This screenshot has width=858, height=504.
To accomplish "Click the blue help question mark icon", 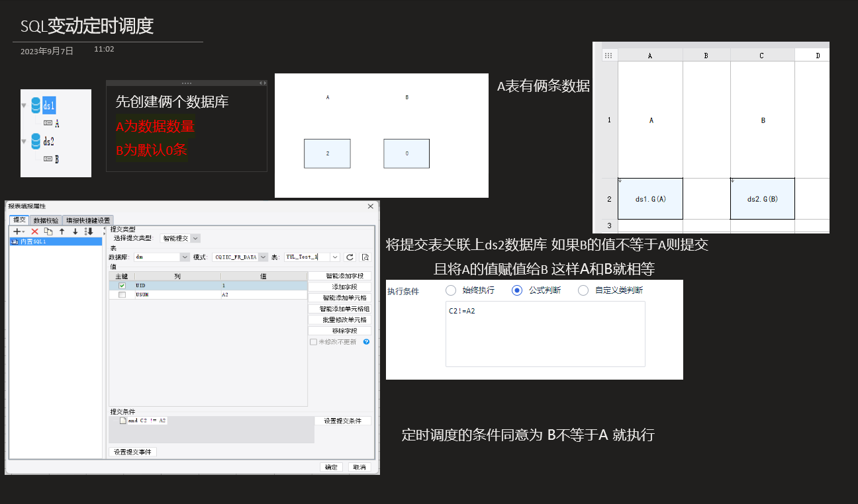I will (x=366, y=342).
